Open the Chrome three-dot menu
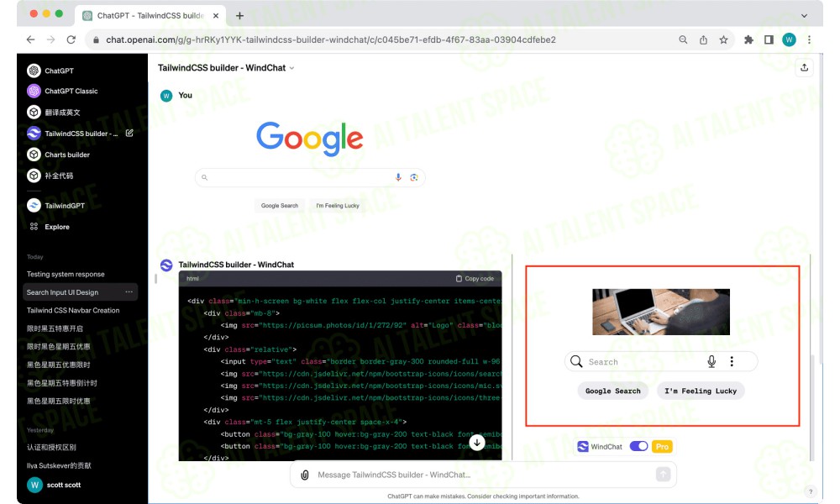The image size is (840, 504). (810, 39)
